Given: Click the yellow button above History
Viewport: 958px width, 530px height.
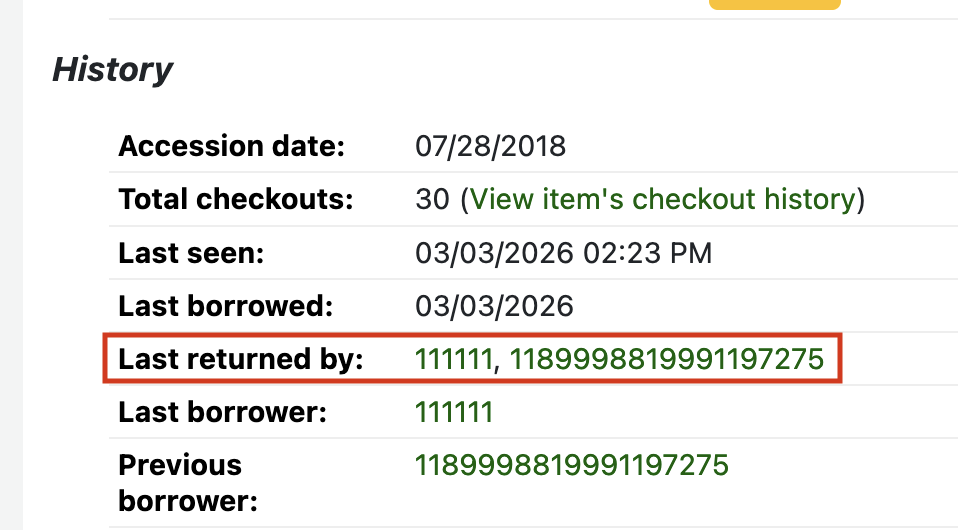Looking at the screenshot, I should point(774,4).
